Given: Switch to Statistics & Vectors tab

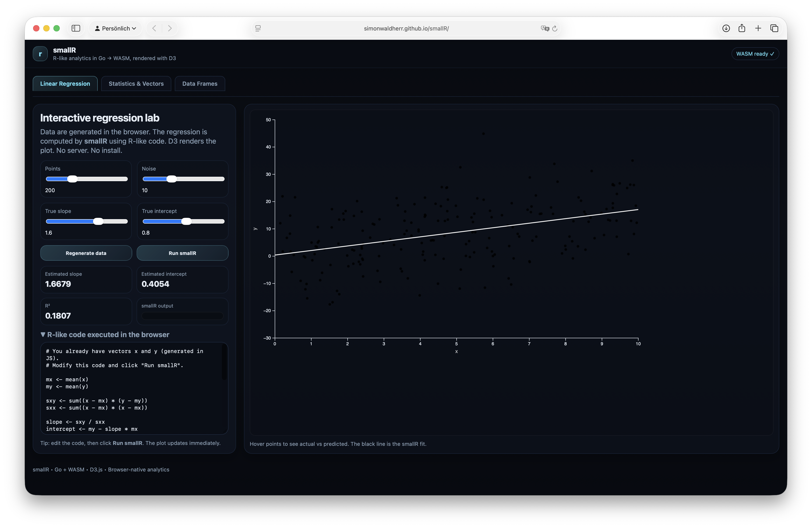Looking at the screenshot, I should click(136, 84).
